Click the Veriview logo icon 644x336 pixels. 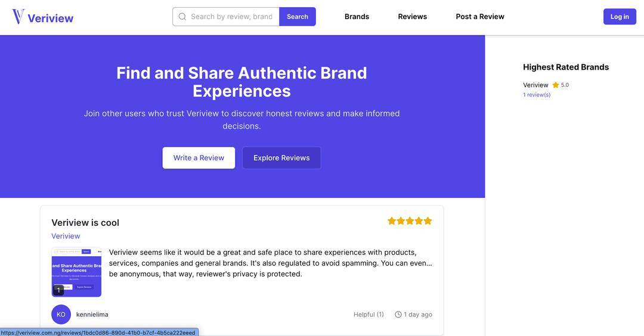pyautogui.click(x=18, y=17)
